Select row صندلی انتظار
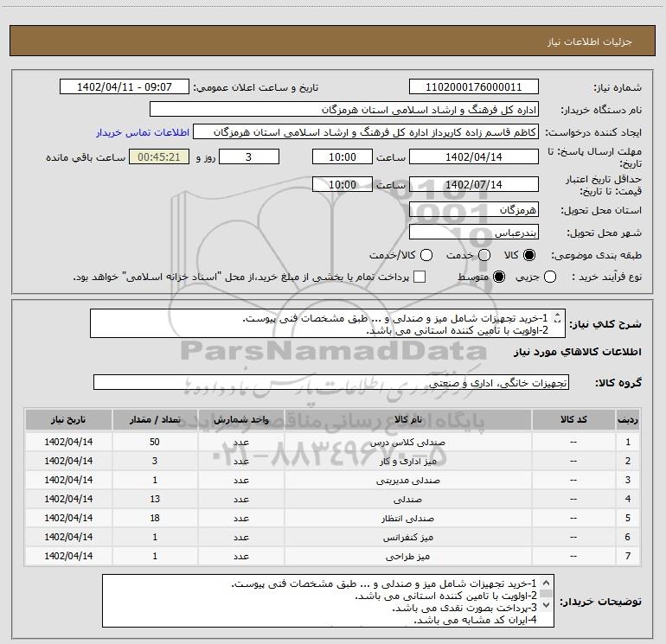Image resolution: width=666 pixels, height=644 pixels. coord(333,518)
